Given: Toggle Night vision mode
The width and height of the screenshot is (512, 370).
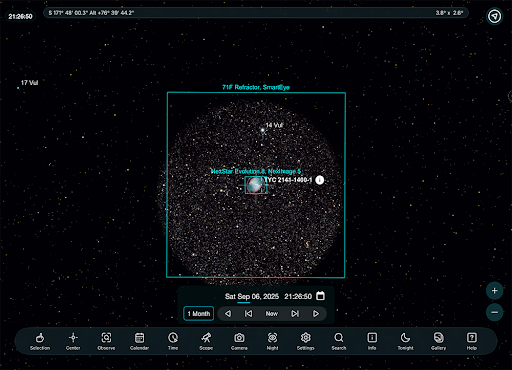Looking at the screenshot, I should coord(272,341).
